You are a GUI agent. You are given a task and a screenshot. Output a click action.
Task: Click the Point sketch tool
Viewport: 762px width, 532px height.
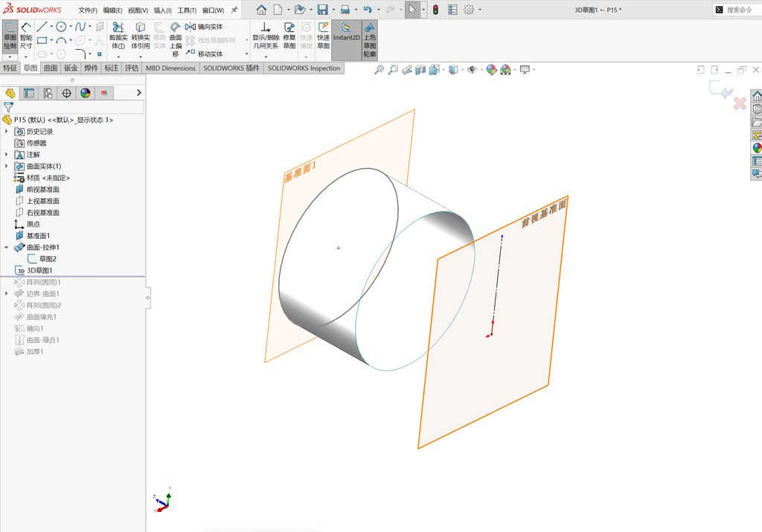100,54
